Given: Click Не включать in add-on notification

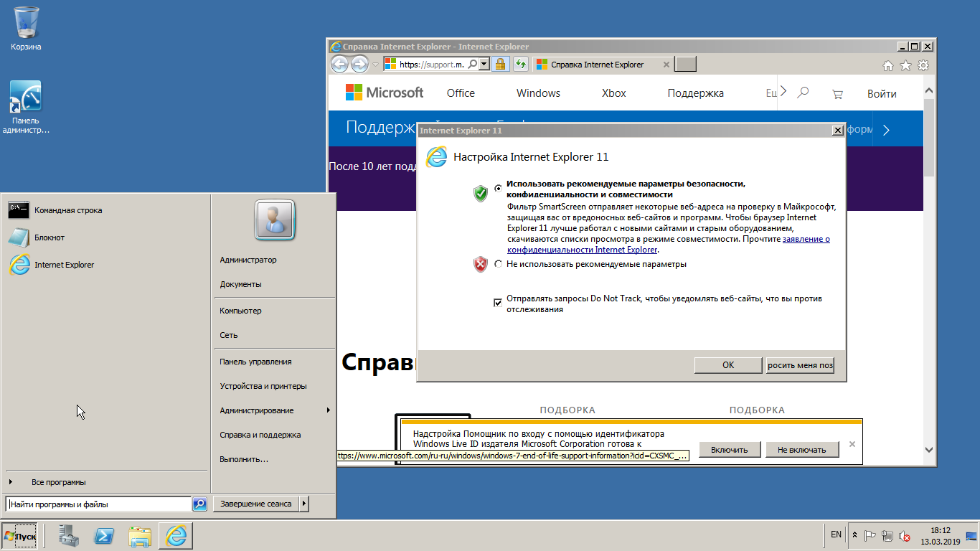Looking at the screenshot, I should click(x=801, y=450).
